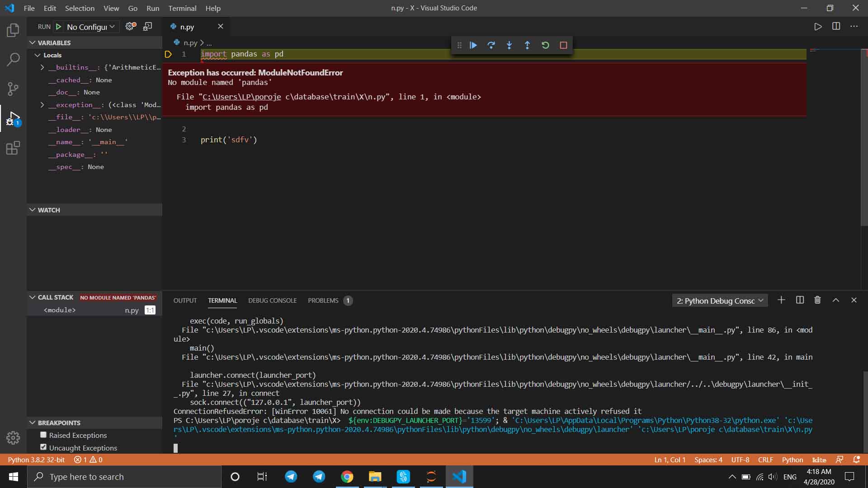The width and height of the screenshot is (868, 488).
Task: Collapse the Watch section
Action: point(33,210)
